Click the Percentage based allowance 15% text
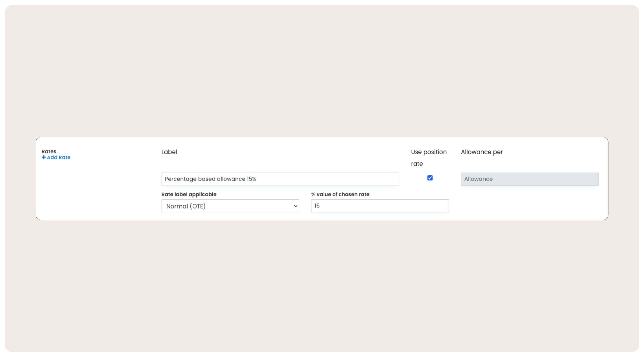 [210, 179]
